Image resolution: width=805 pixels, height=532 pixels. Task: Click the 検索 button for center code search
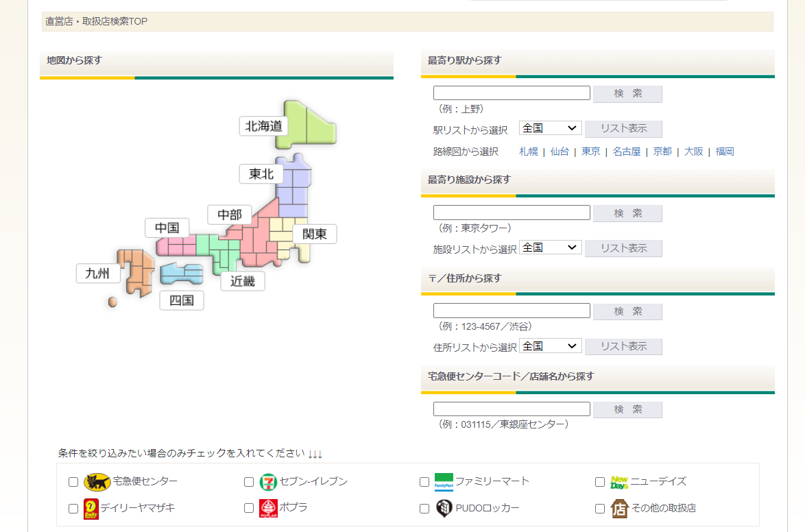627,410
